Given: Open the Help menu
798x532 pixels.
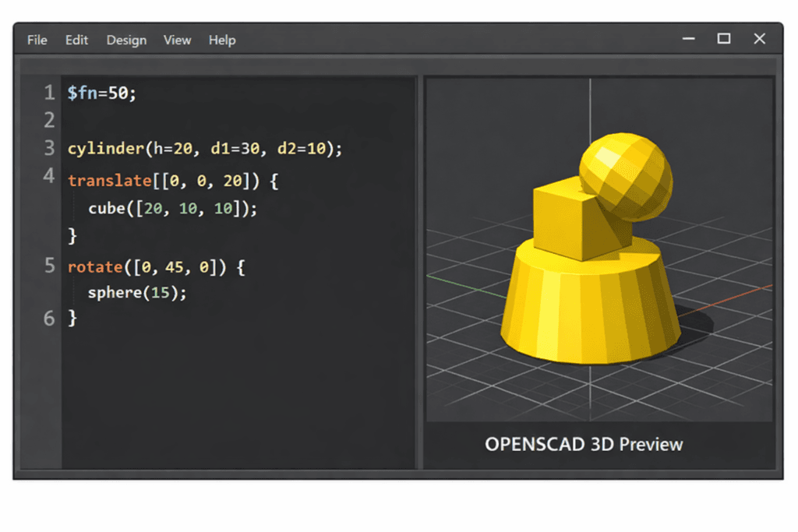Looking at the screenshot, I should 221,40.
